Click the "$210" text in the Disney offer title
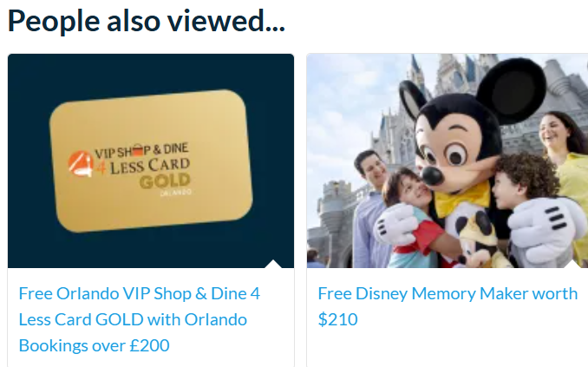The height and width of the screenshot is (367, 588). click(338, 320)
